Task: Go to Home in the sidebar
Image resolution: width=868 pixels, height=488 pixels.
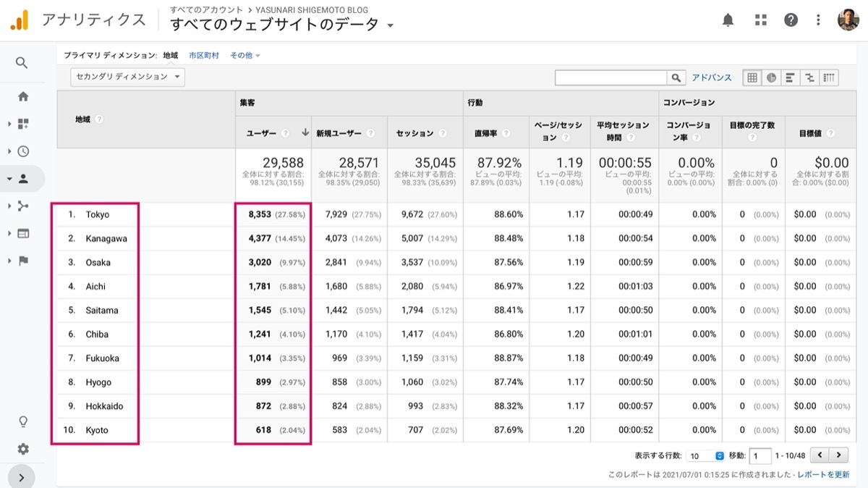Action: point(23,96)
